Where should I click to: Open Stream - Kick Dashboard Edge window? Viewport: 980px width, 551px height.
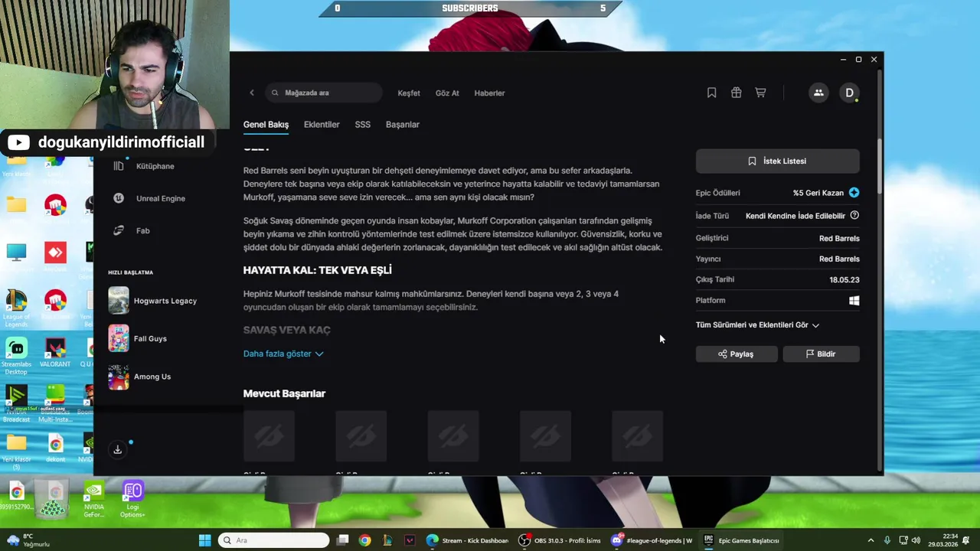467,540
